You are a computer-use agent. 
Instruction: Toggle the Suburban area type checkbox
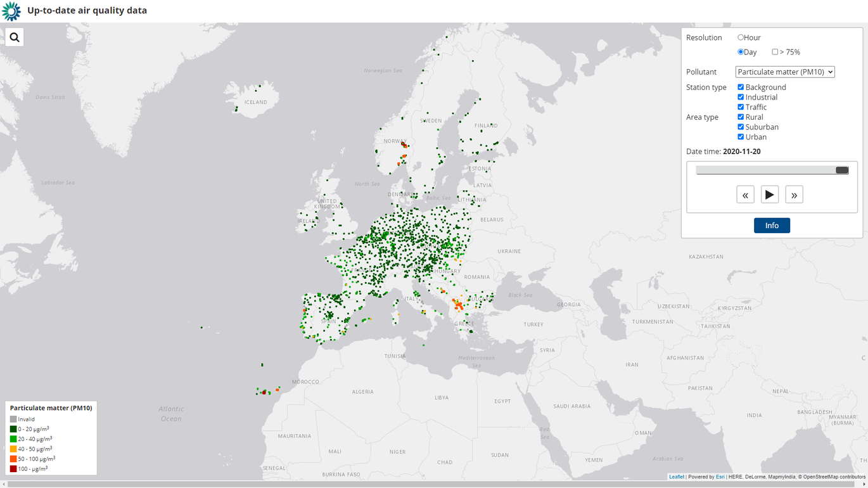click(x=741, y=127)
